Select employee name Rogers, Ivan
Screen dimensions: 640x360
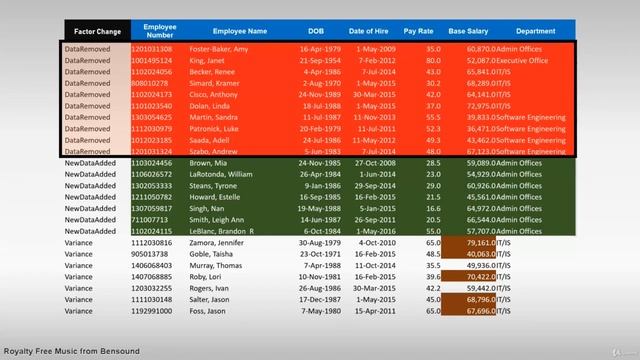pos(209,288)
